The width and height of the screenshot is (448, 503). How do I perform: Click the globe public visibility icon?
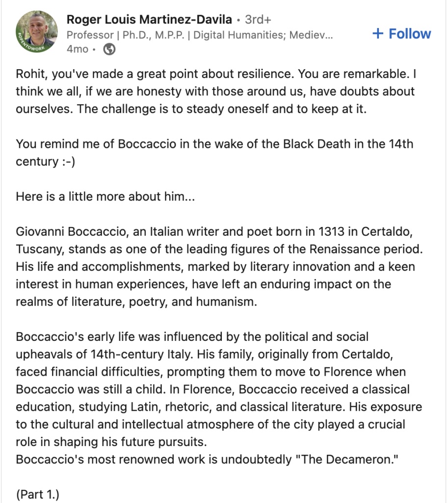(109, 49)
